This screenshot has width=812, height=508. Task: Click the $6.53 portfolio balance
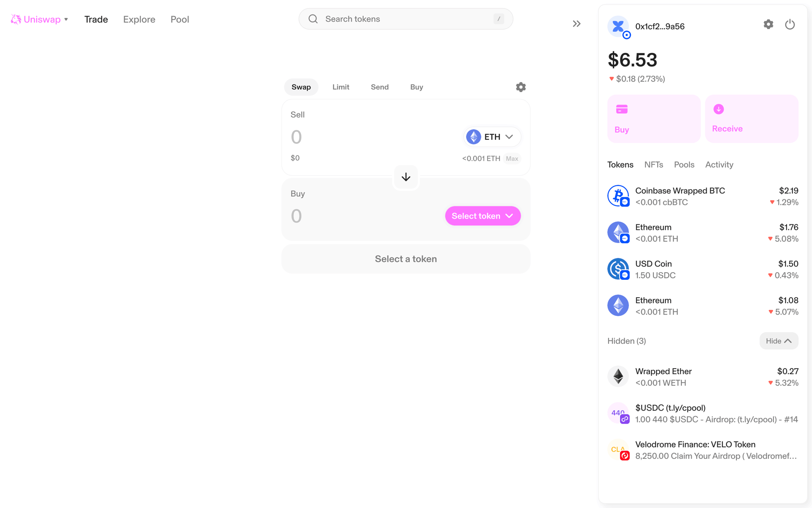[x=632, y=60]
